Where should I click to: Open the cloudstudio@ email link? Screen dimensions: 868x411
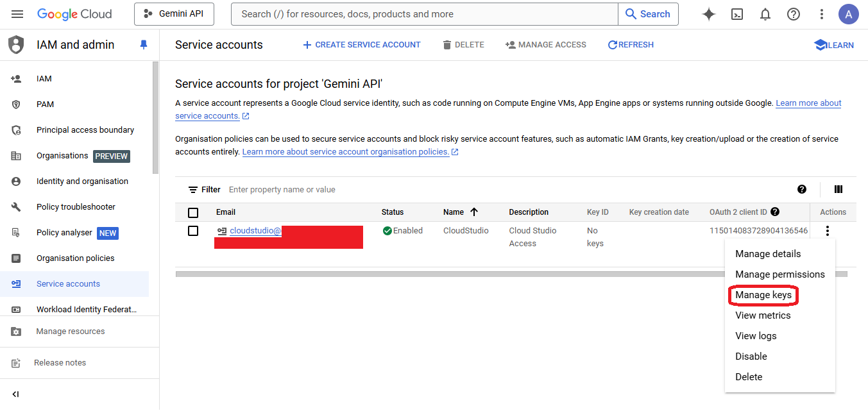[255, 231]
